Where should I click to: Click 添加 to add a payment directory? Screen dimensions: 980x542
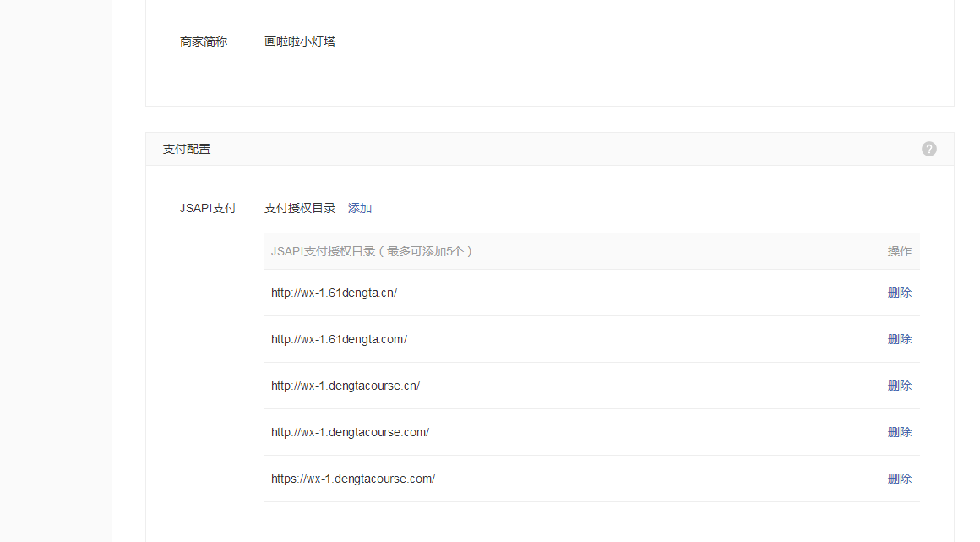tap(359, 208)
